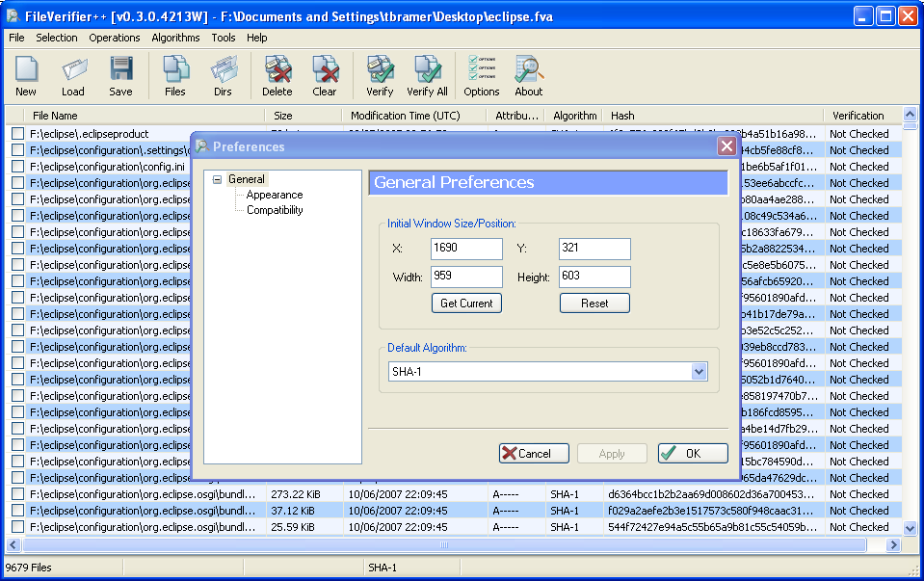Click the New toolbar icon
Image resolution: width=924 pixels, height=581 pixels.
click(26, 75)
